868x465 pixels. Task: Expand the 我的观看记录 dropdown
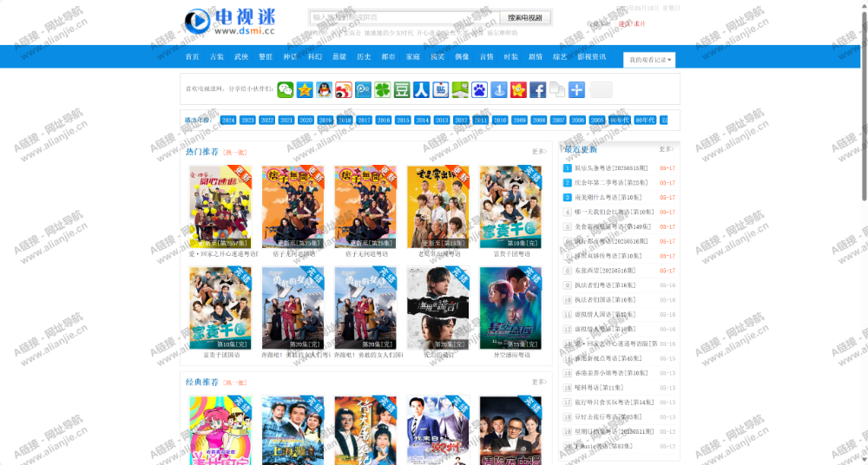pos(649,60)
